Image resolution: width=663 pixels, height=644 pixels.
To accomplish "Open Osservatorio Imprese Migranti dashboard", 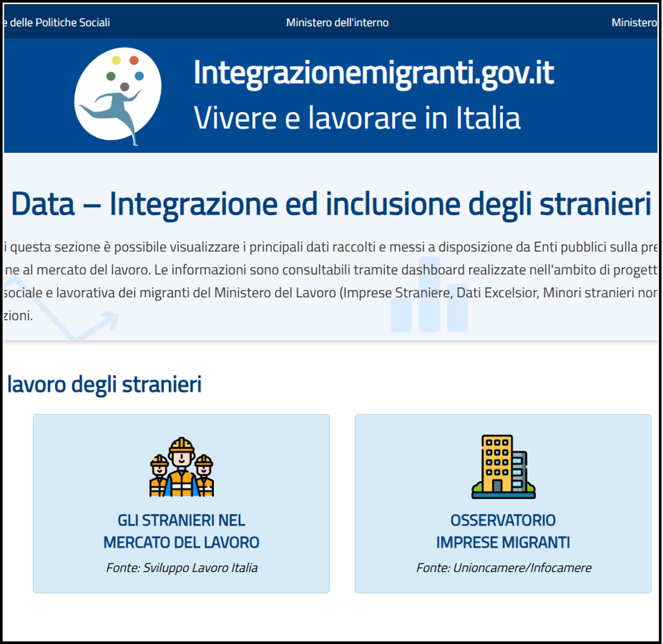I will pos(503,531).
